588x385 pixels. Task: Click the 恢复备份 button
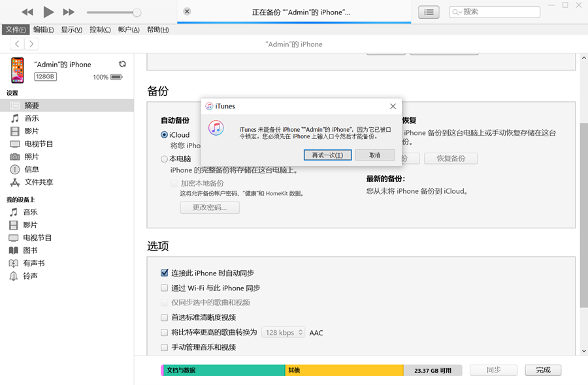pyautogui.click(x=451, y=159)
